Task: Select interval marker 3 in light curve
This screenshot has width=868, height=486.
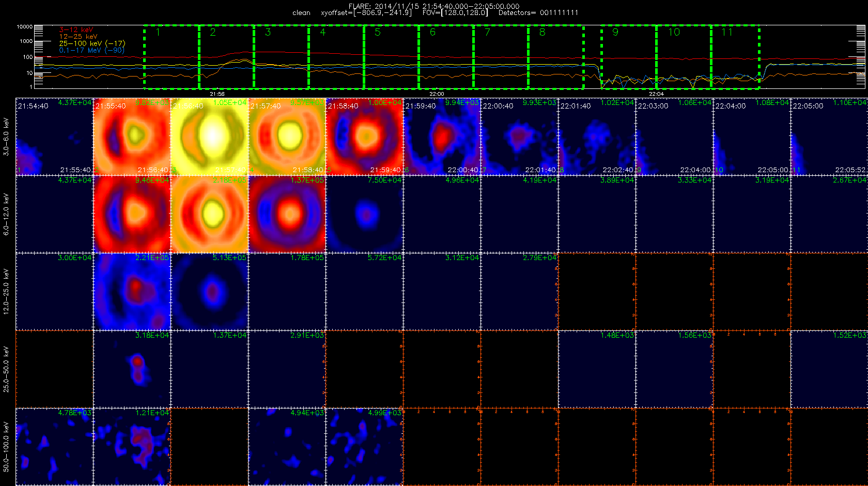Action: pos(268,32)
